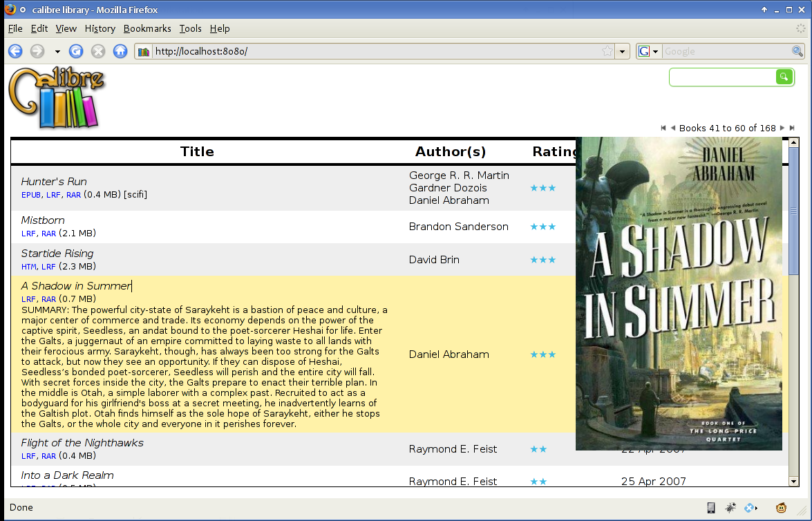Click the Startide Rising title
The image size is (812, 521).
coord(57,254)
